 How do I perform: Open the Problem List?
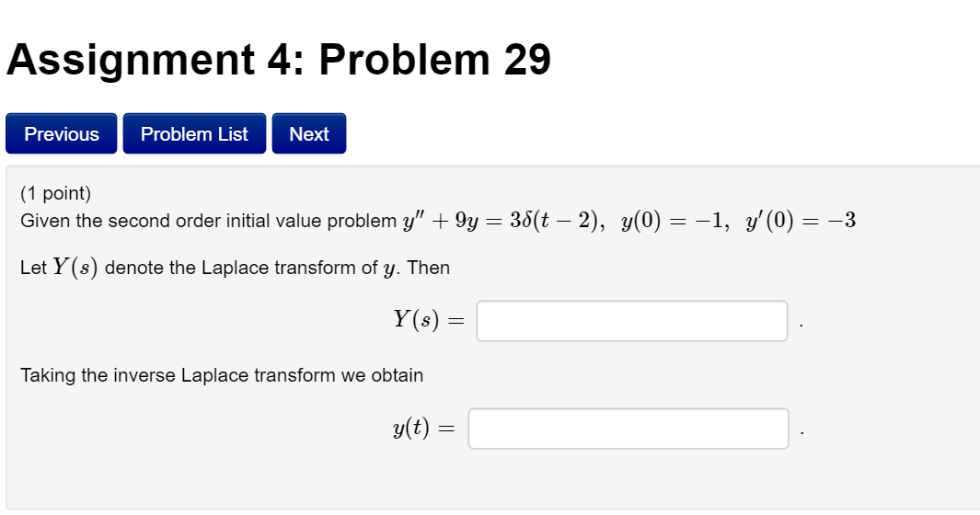coord(194,133)
